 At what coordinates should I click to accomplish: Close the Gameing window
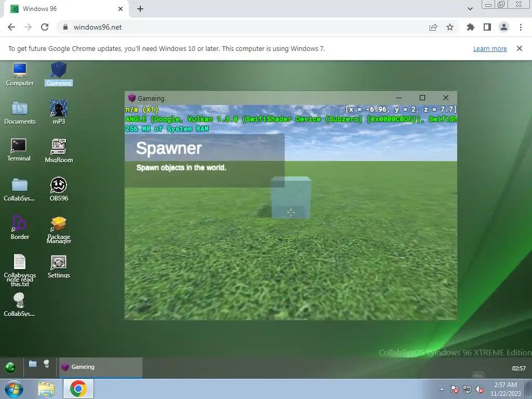[x=446, y=98]
